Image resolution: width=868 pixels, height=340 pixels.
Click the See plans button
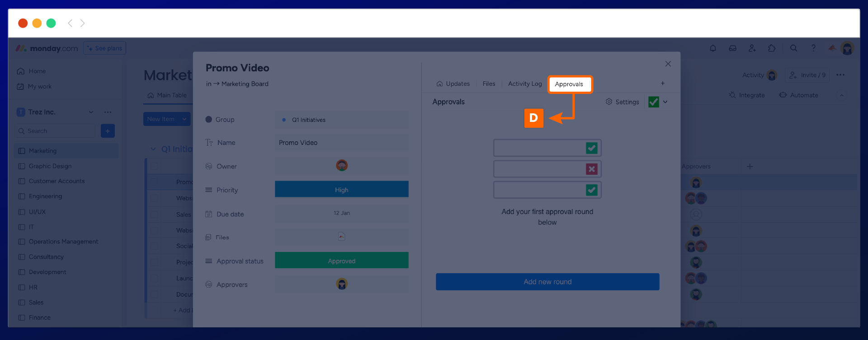click(x=104, y=48)
